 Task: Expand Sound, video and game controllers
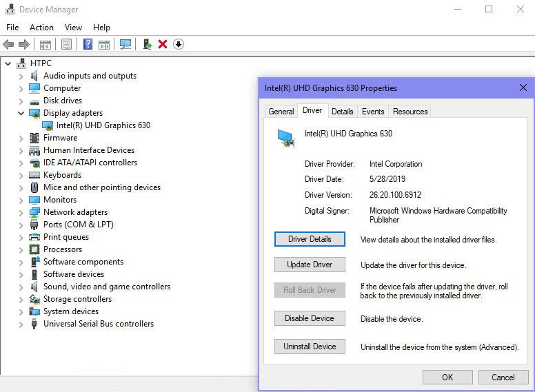point(21,287)
